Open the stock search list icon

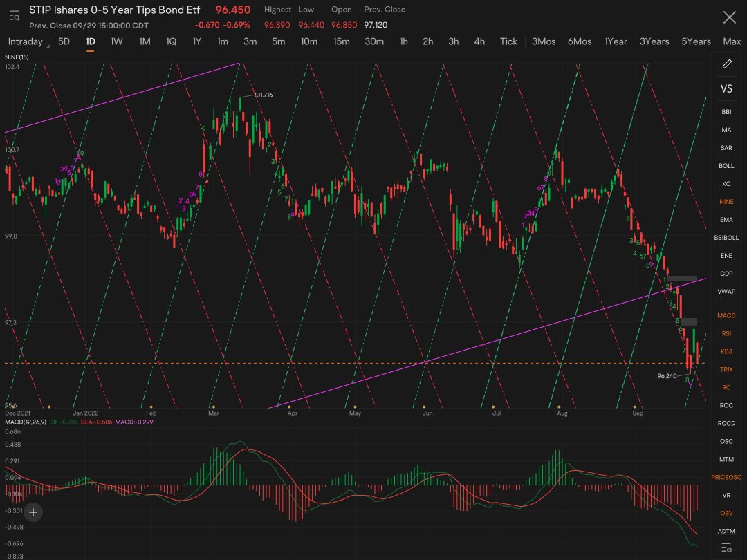(x=15, y=16)
